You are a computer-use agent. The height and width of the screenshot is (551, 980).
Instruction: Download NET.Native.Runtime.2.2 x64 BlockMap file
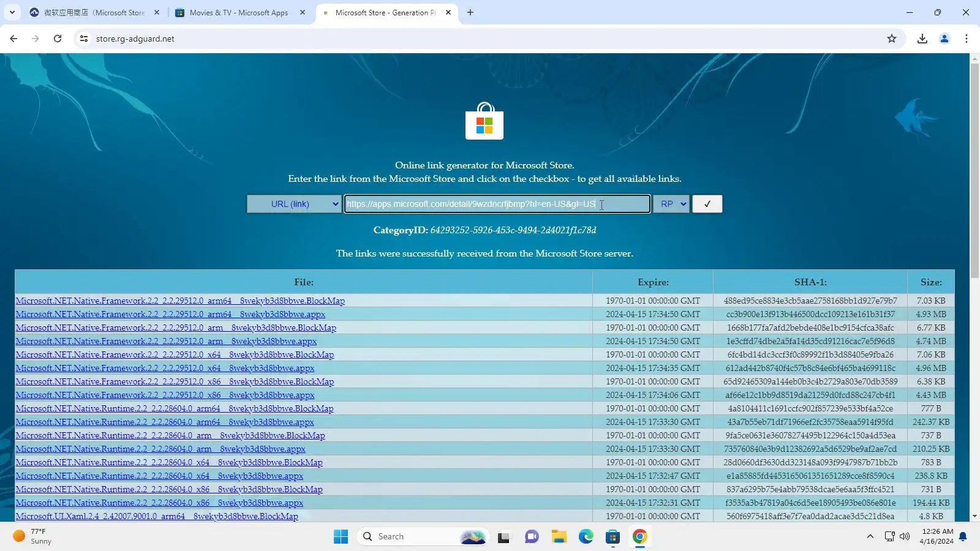click(169, 462)
